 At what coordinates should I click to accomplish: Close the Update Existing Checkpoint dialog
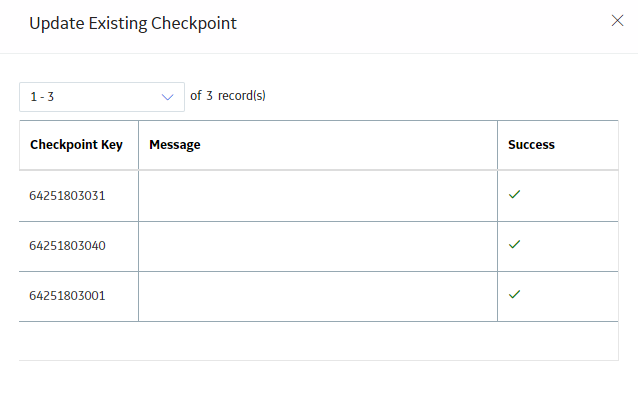coord(617,20)
